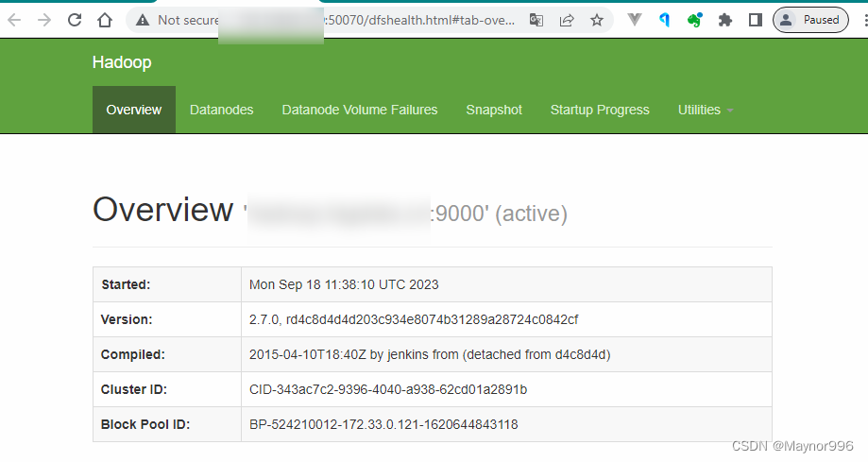Open the browser home page
Image resolution: width=868 pixels, height=462 pixels.
tap(105, 21)
